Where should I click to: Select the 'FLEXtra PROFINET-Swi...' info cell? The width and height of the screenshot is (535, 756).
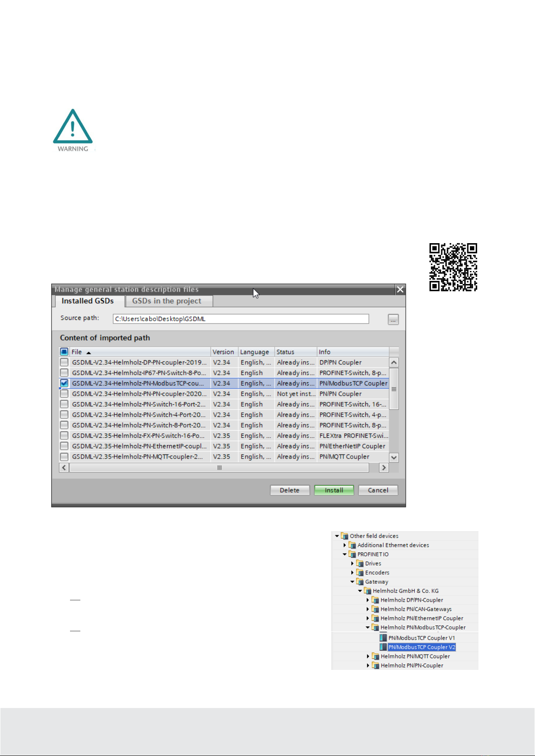pos(353,436)
